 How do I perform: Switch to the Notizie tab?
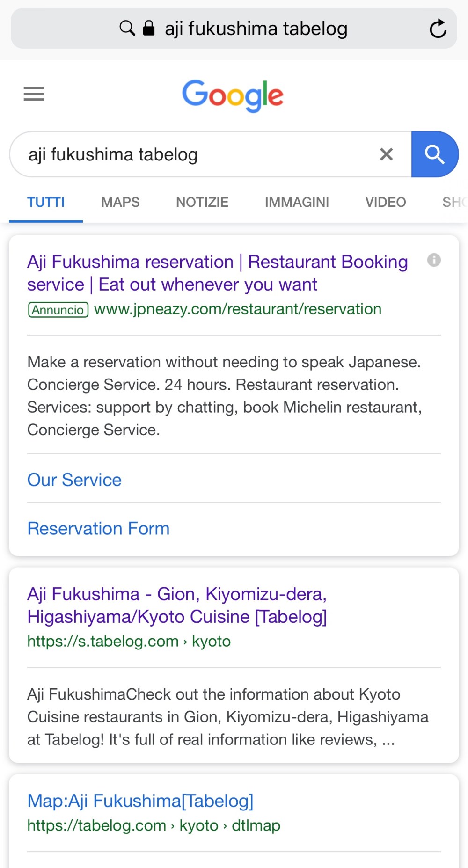(202, 202)
